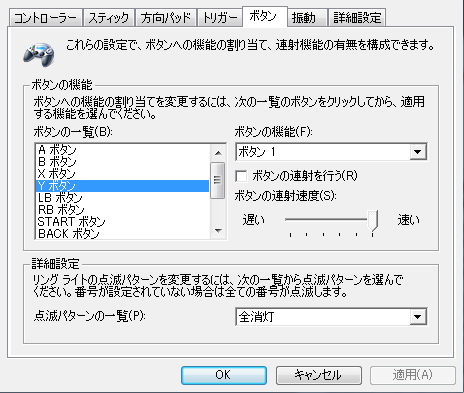
Task: Click the ボタン tab
Action: (265, 16)
